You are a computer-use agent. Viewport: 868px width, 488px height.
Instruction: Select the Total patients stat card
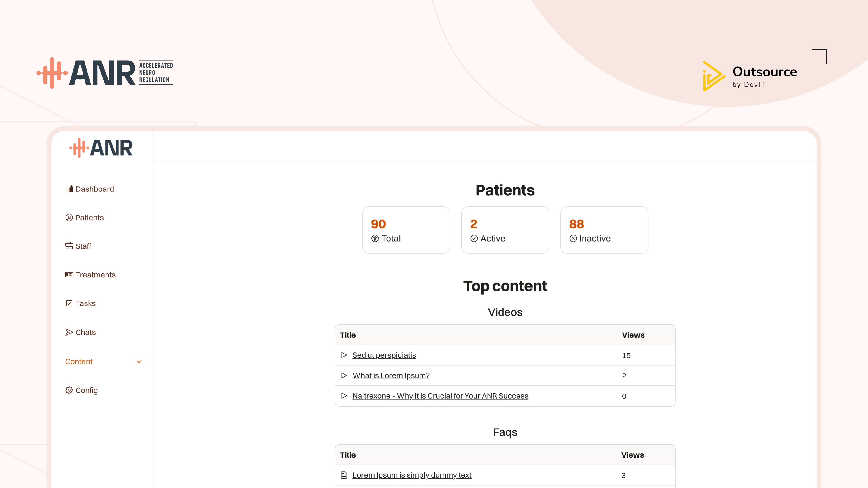[406, 230]
